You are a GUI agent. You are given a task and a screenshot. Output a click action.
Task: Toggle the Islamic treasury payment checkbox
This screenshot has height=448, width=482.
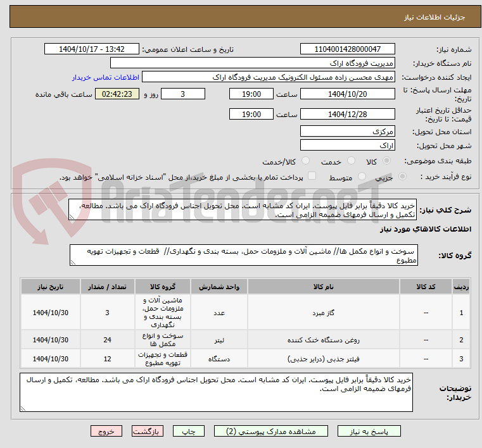312,177
